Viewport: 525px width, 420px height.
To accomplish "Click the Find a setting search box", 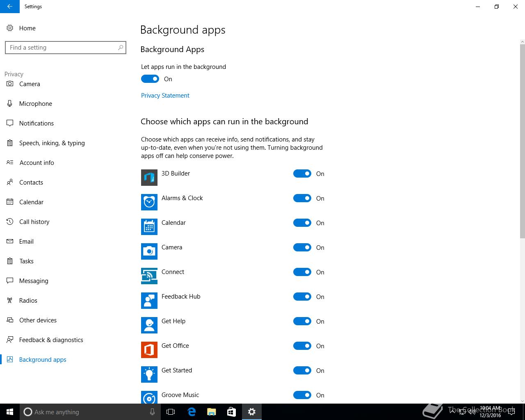I will tap(66, 48).
